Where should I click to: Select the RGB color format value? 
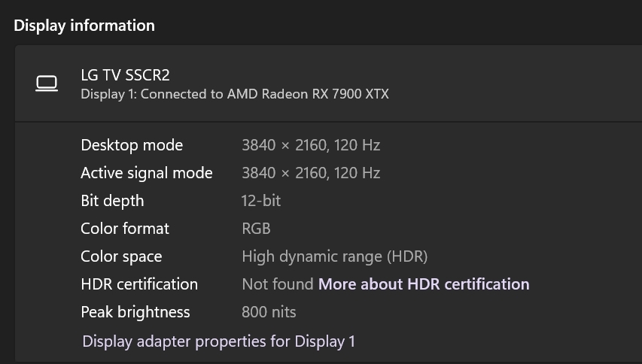tap(256, 229)
